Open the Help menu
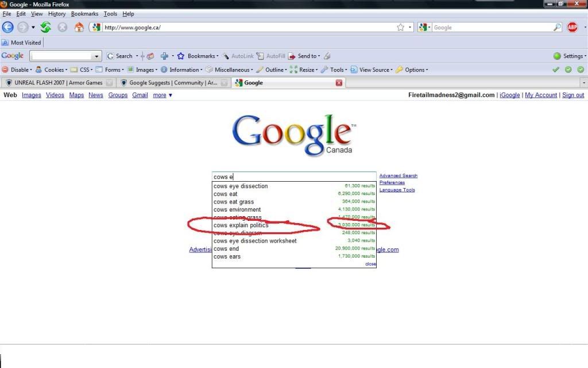 128,14
